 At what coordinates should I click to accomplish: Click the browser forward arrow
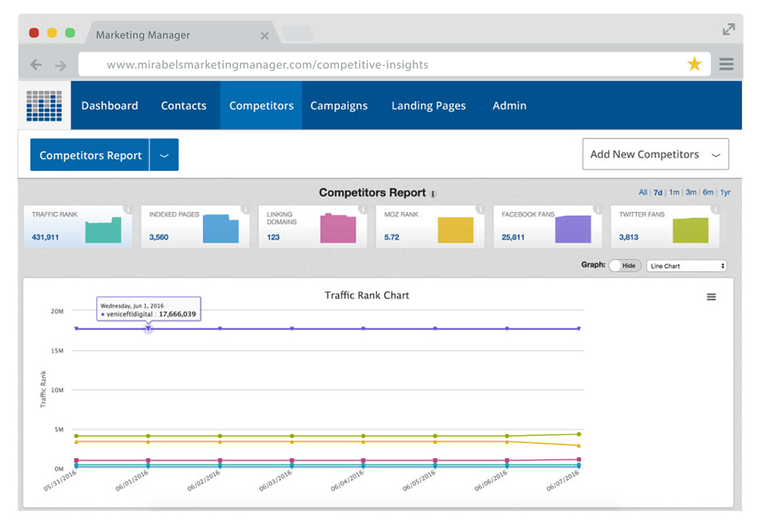point(60,65)
